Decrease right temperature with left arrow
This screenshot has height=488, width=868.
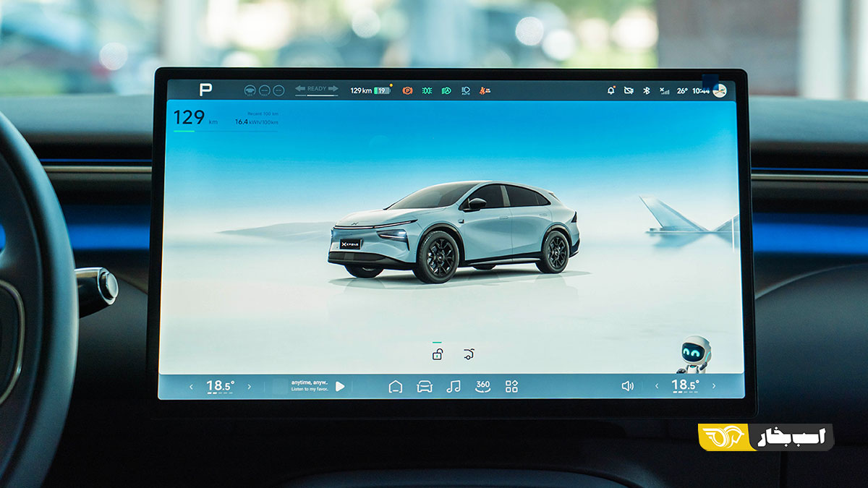click(657, 386)
